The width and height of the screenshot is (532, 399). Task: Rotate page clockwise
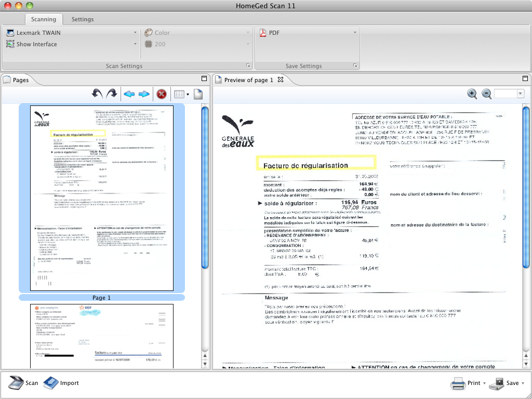(x=112, y=94)
